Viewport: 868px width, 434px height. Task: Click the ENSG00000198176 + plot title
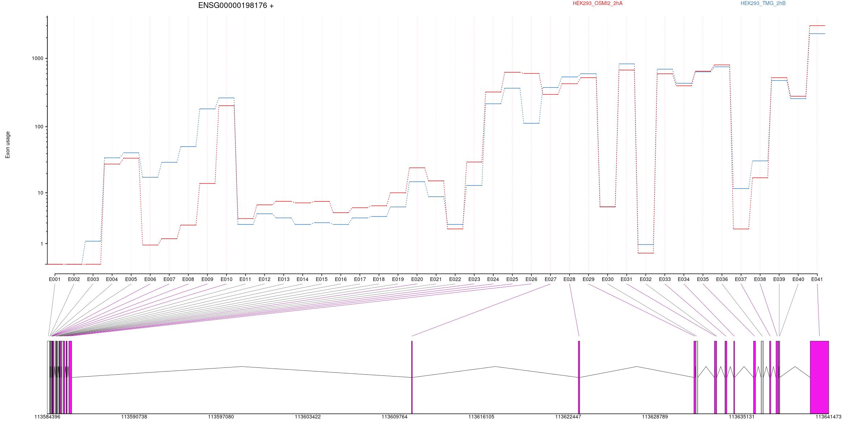coord(236,5)
